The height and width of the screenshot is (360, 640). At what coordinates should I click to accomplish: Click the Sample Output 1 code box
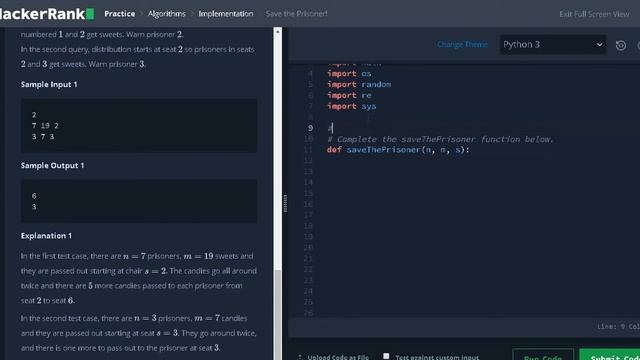[139, 201]
